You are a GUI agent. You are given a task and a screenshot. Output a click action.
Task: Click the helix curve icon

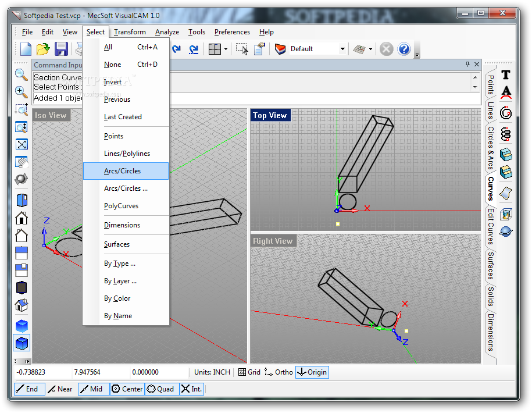tap(506, 134)
